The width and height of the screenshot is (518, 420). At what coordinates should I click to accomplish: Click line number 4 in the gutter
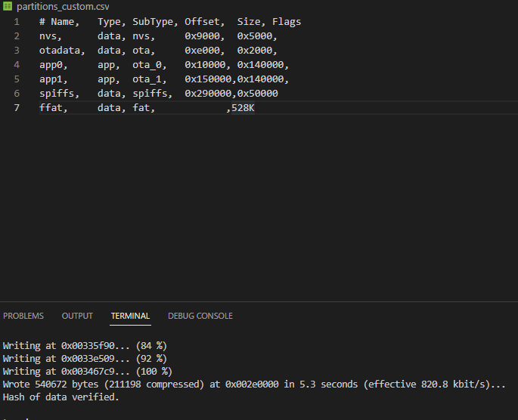[x=17, y=65]
